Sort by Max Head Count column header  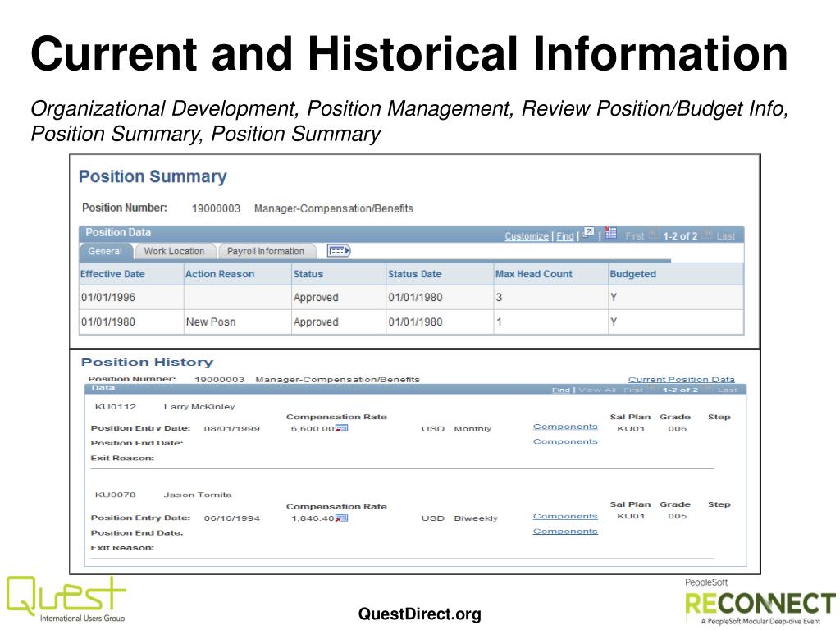click(533, 274)
